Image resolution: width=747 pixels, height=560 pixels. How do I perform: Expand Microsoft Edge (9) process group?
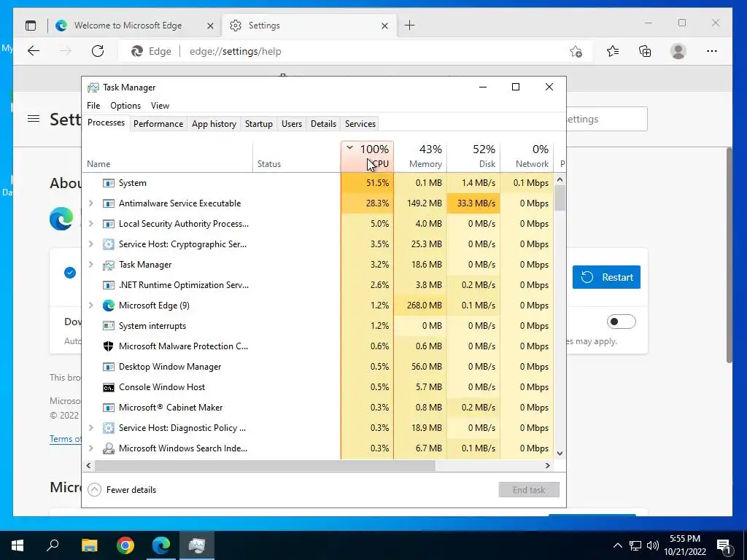[90, 306]
